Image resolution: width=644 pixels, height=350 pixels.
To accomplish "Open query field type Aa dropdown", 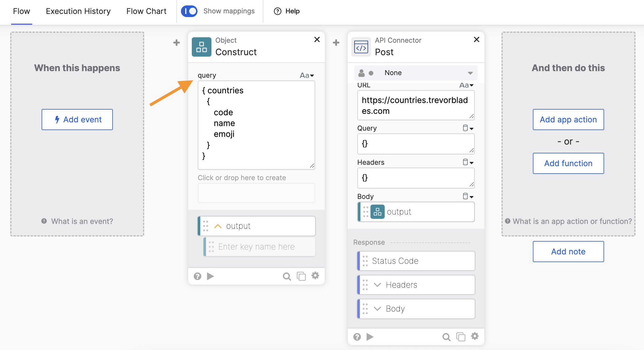I will (x=307, y=75).
